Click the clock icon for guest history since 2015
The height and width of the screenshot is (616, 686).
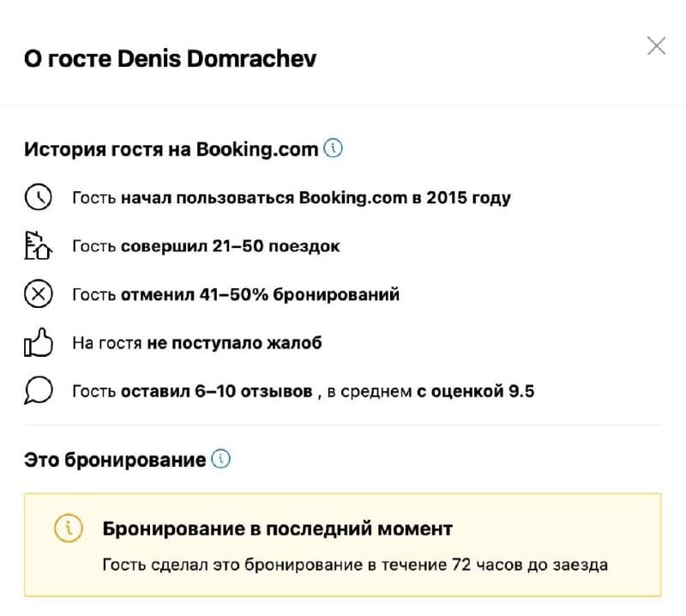pos(38,196)
